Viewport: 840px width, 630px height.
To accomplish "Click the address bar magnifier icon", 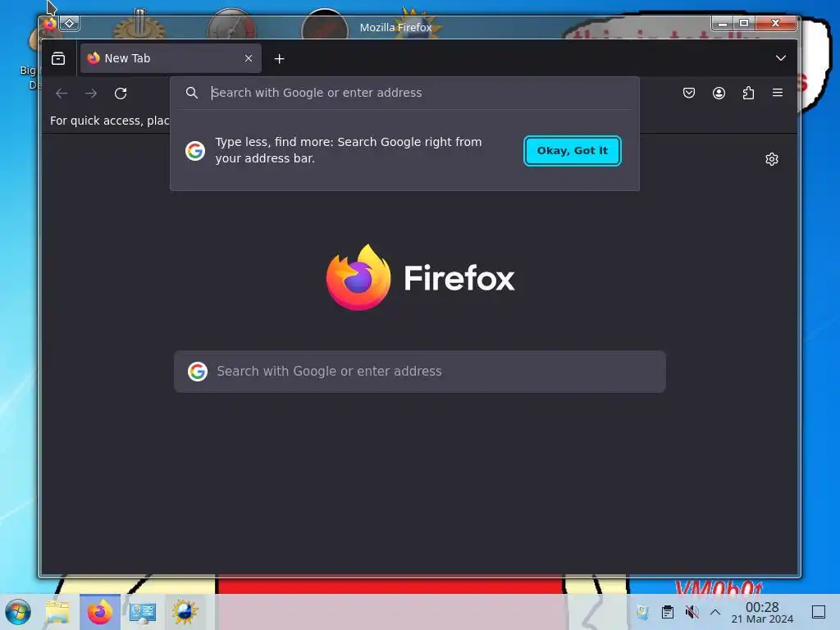I will tap(192, 93).
